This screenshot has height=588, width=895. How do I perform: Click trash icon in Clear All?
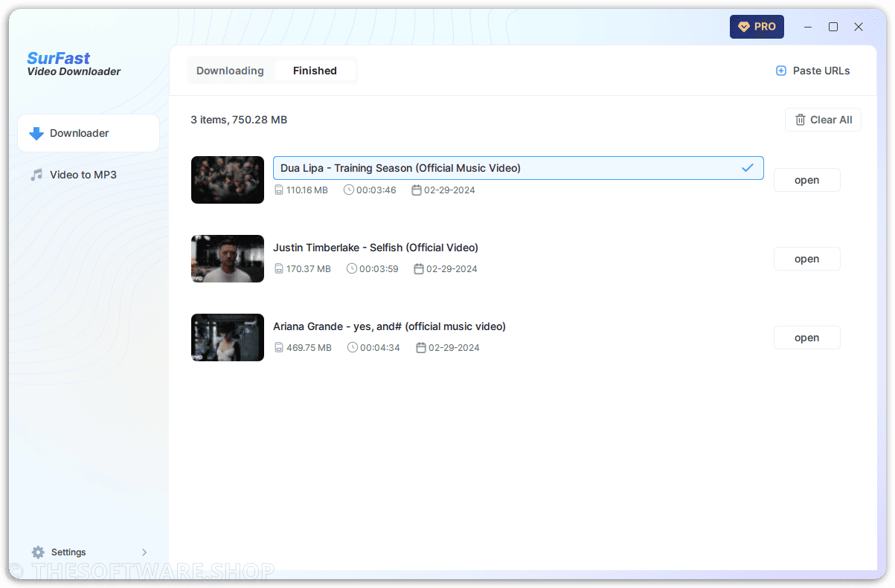[x=801, y=120]
